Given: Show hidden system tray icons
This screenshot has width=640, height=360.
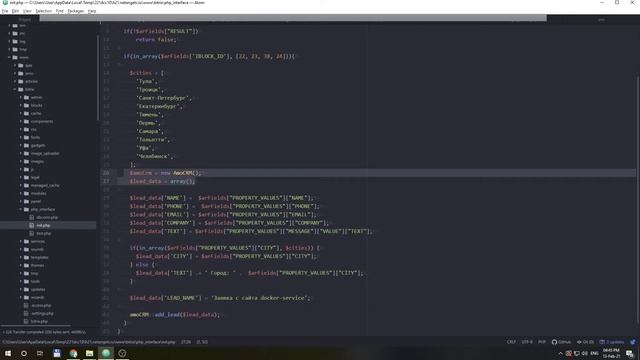Looking at the screenshot, I should pos(560,353).
